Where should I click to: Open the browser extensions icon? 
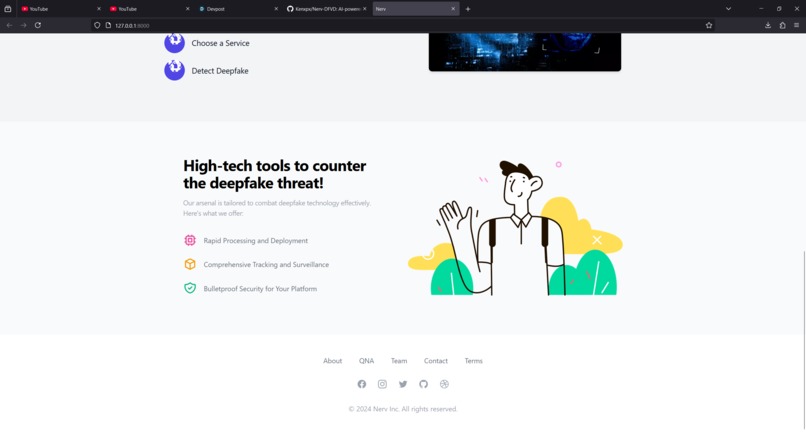click(782, 25)
